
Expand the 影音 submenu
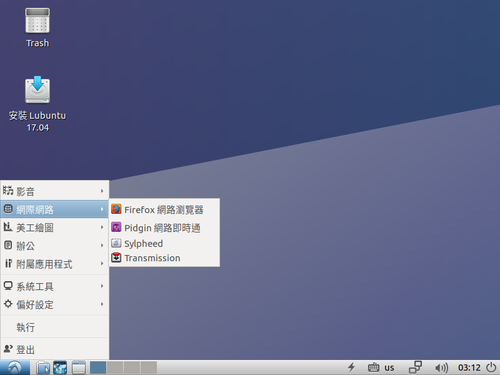[55, 191]
